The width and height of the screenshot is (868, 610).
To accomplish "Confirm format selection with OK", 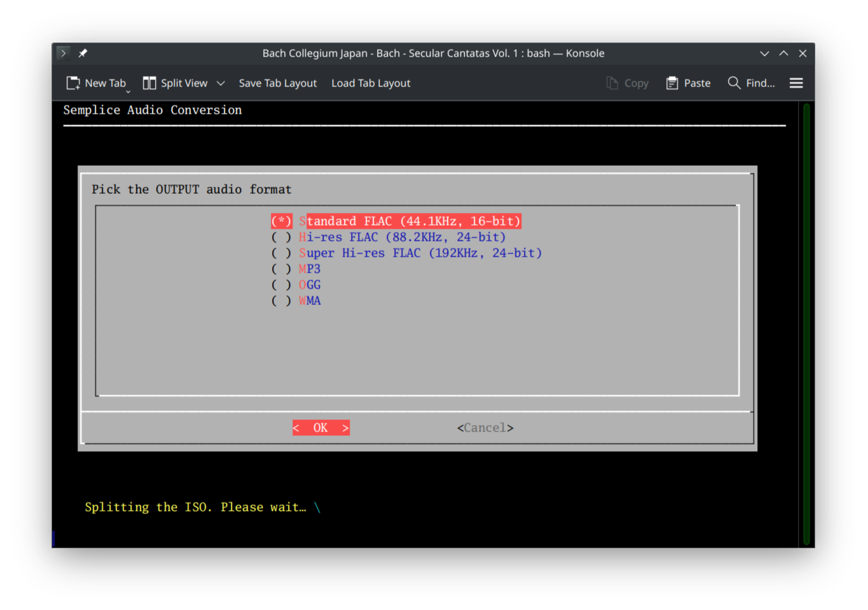I will click(320, 427).
